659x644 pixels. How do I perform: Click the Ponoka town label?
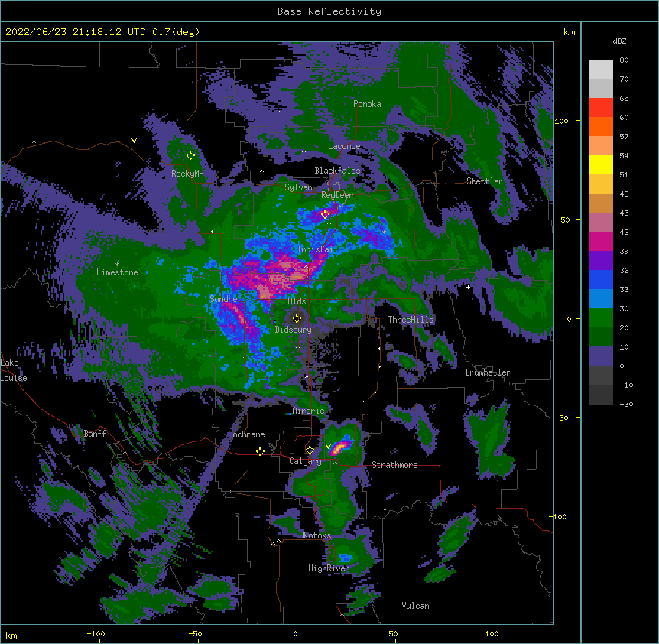tap(367, 104)
